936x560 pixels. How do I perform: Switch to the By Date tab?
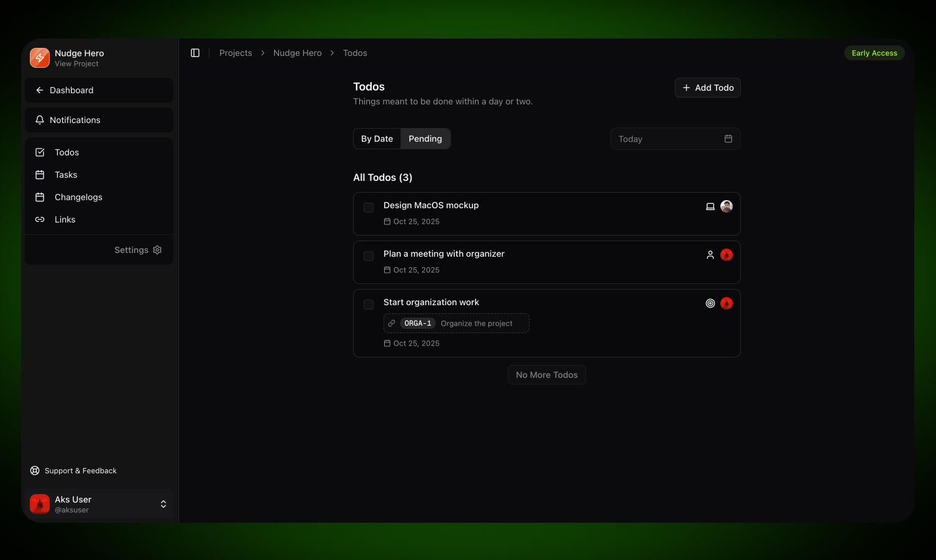[x=377, y=139]
